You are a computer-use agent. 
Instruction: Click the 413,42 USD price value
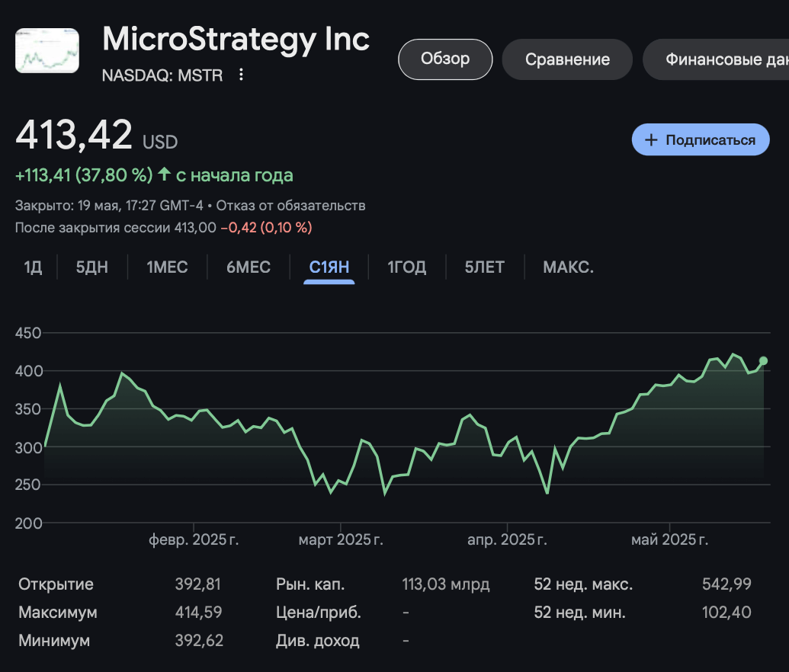(x=75, y=136)
